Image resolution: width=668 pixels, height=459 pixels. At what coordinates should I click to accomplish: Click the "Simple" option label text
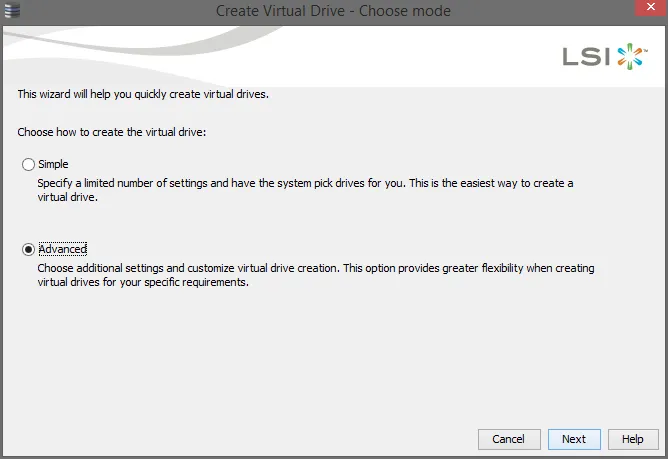point(53,165)
